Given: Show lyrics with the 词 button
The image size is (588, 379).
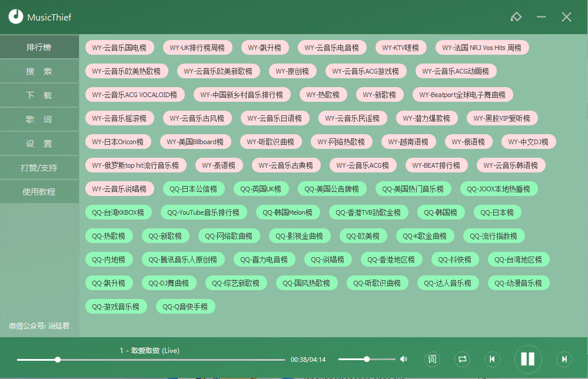Looking at the screenshot, I should pos(432,359).
